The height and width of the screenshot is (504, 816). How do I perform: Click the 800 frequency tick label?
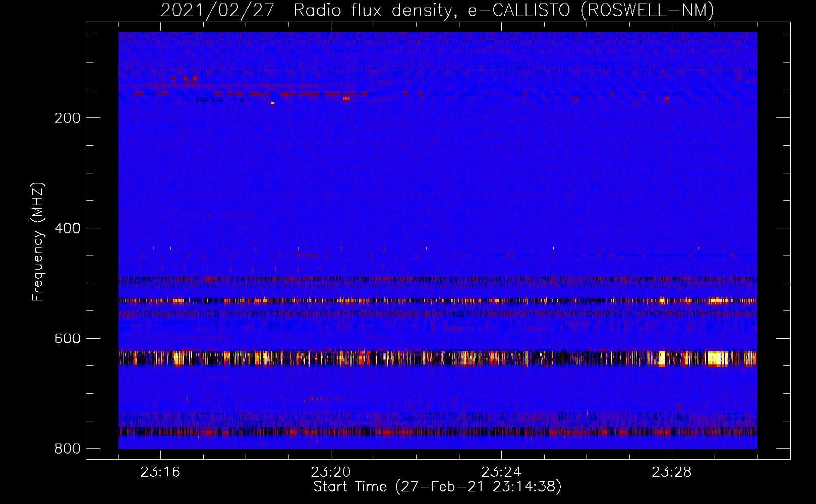[x=68, y=449]
